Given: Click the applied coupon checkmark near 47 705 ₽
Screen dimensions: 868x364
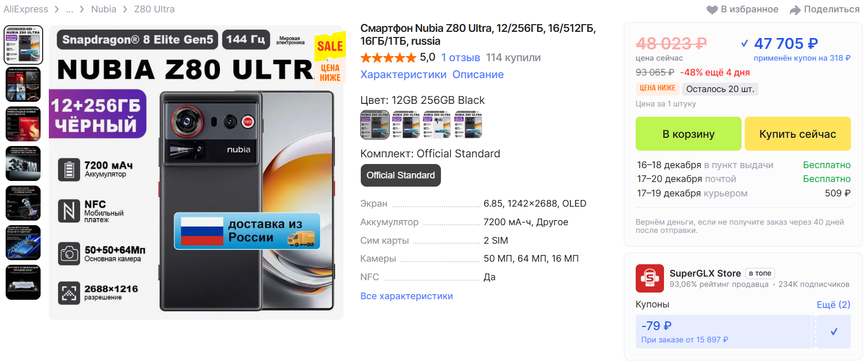Looking at the screenshot, I should point(745,44).
